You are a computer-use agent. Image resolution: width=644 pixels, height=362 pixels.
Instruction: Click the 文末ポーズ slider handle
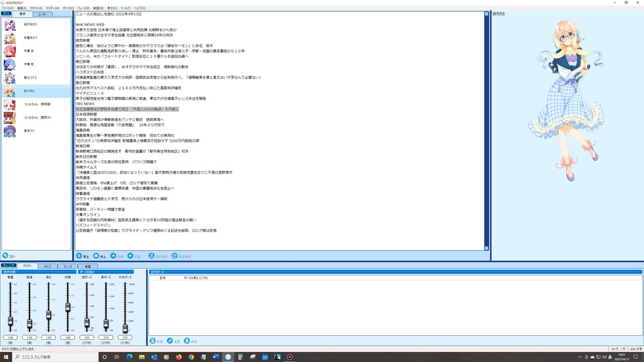[125, 328]
